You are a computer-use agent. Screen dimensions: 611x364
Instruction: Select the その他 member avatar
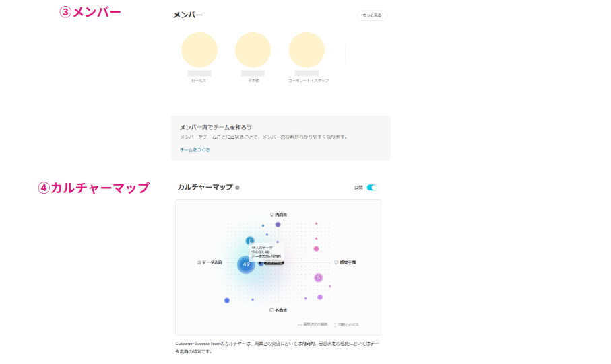pyautogui.click(x=253, y=50)
